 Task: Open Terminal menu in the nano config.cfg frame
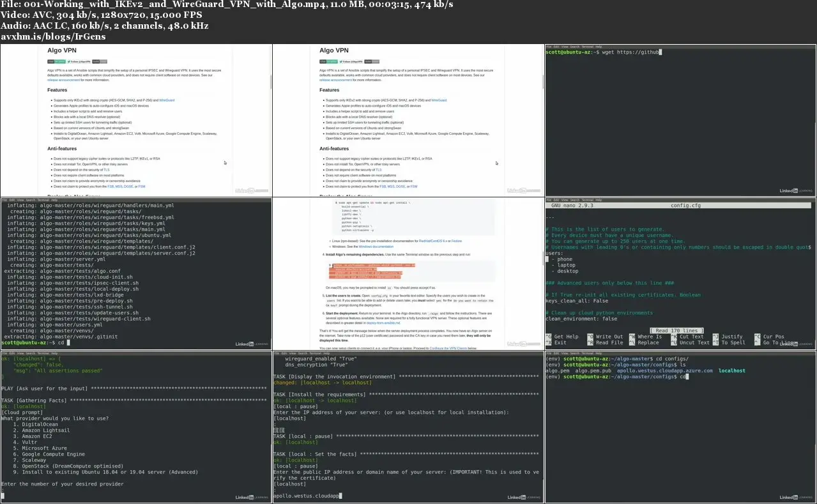587,200
